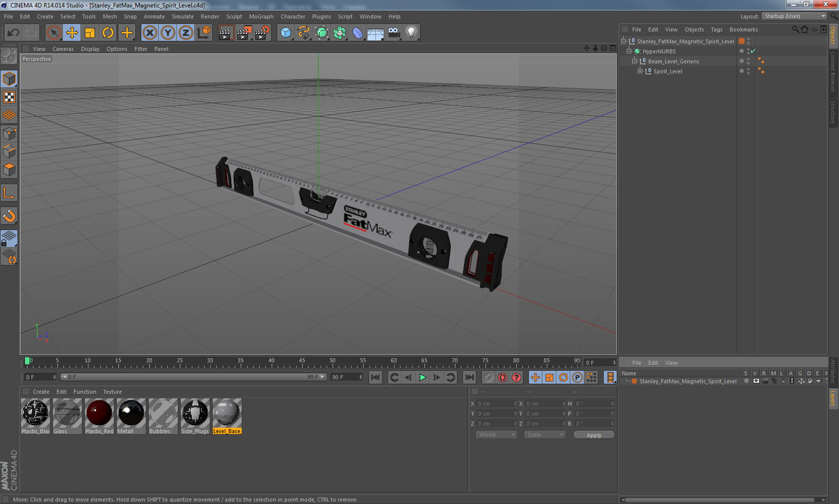Click the Undo arrow icon

click(x=13, y=33)
